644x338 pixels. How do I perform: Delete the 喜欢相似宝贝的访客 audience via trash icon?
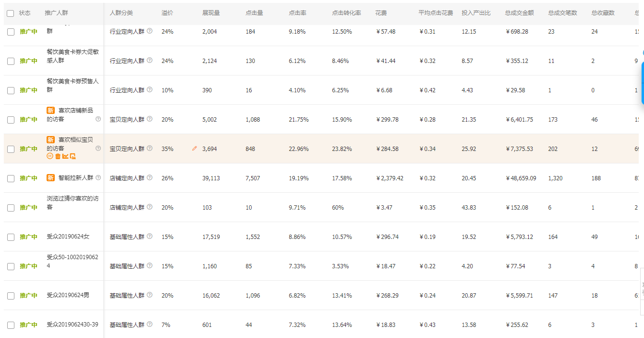point(58,156)
